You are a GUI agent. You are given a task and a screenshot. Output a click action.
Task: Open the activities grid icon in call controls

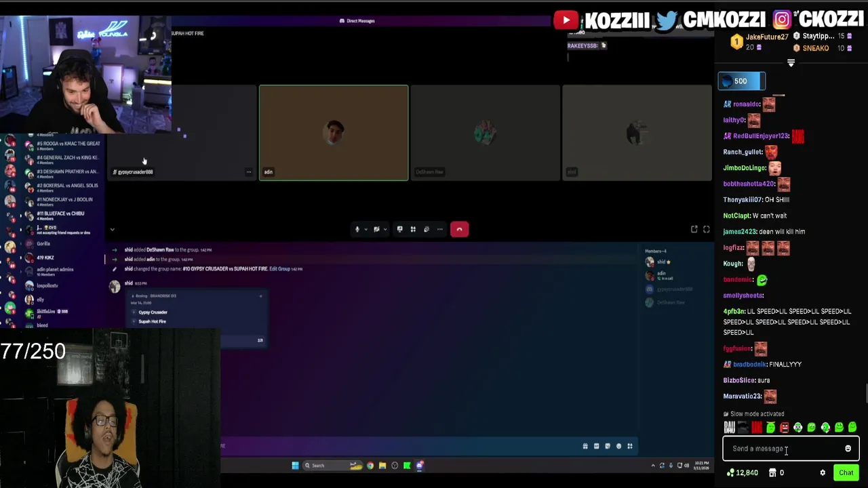(x=413, y=229)
